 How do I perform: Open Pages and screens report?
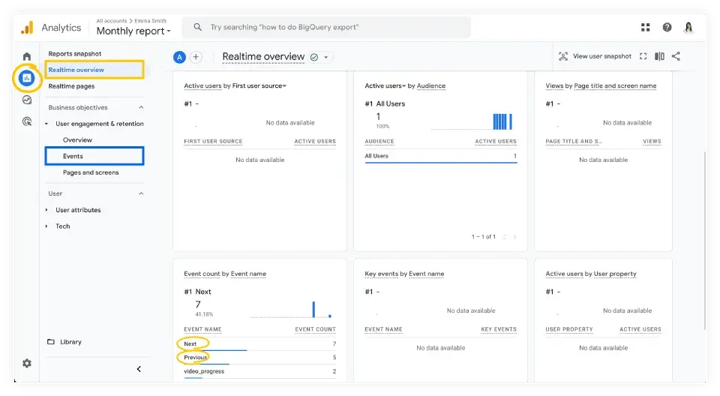click(x=90, y=173)
